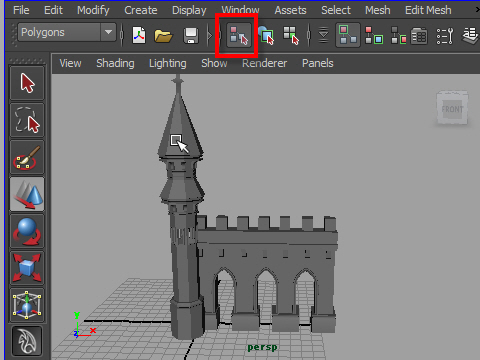Select the Move tool with cones
The image size is (480, 360).
coord(27,194)
